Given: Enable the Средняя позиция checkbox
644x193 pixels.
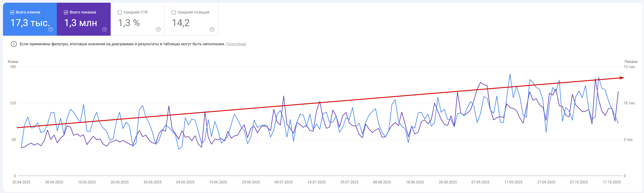Looking at the screenshot, I should tap(173, 12).
